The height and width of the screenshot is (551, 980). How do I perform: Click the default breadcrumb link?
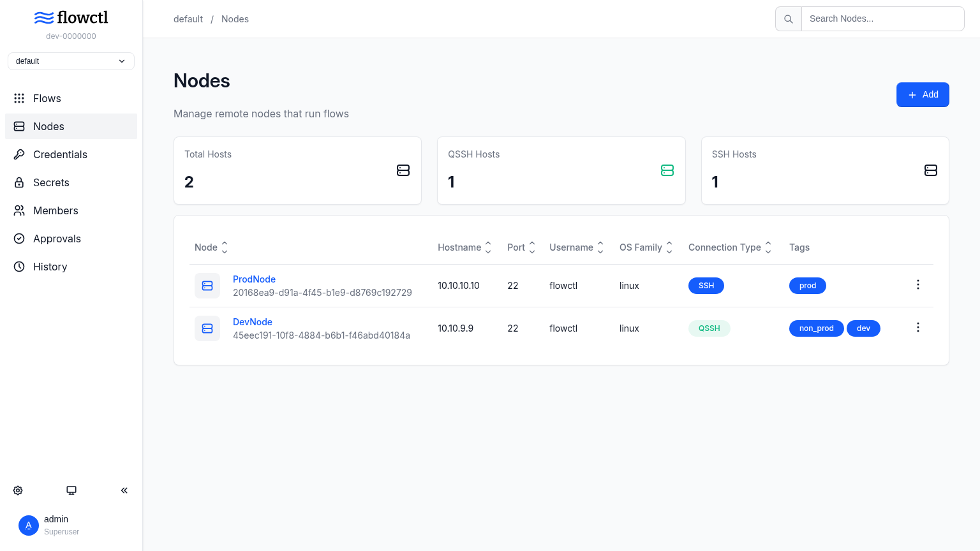pos(188,19)
